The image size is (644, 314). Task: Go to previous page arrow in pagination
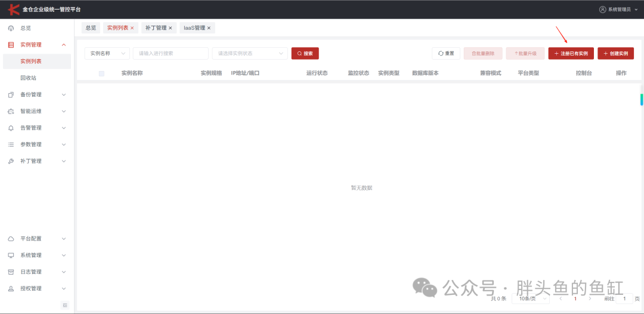tap(561, 299)
